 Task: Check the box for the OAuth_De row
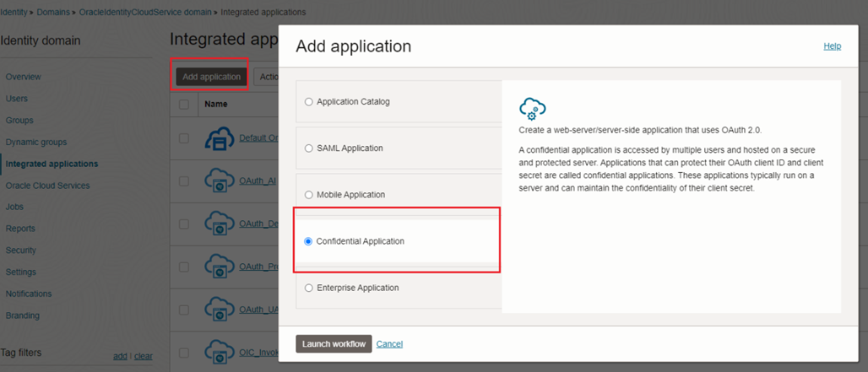pos(184,224)
